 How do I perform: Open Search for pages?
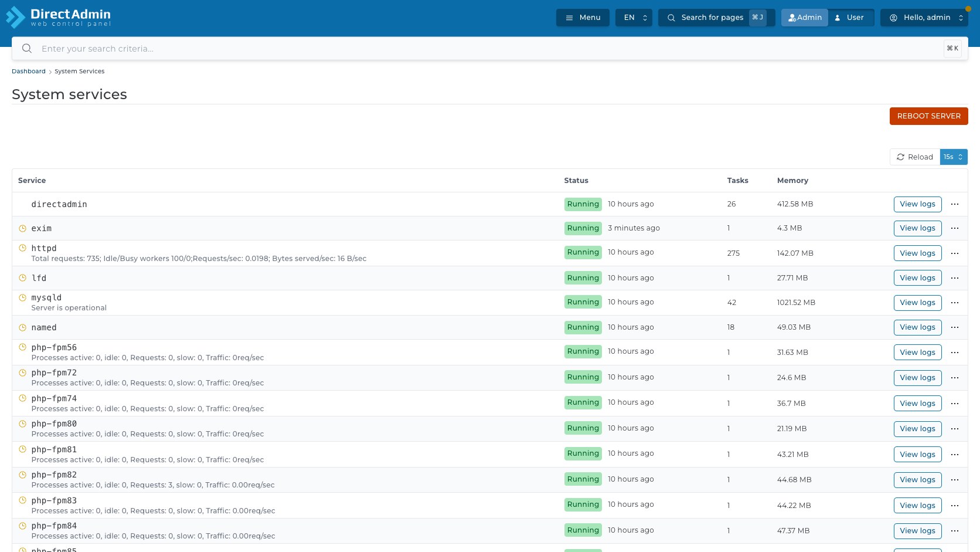pyautogui.click(x=716, y=18)
